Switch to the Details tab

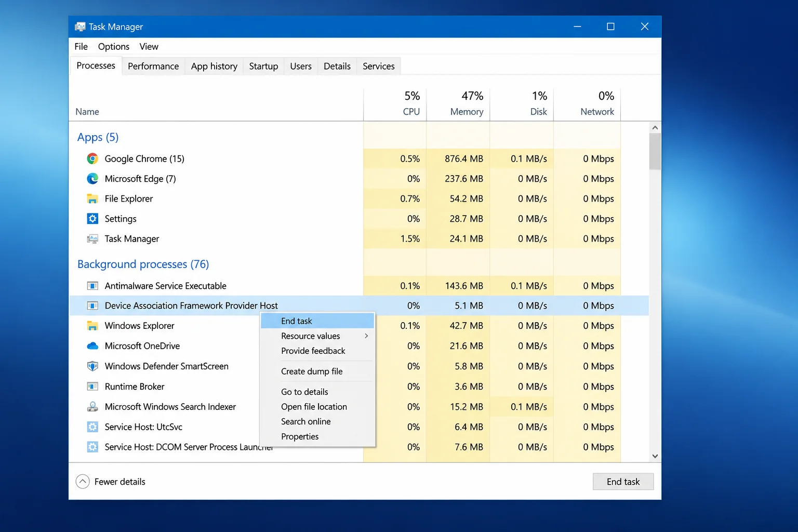click(337, 66)
